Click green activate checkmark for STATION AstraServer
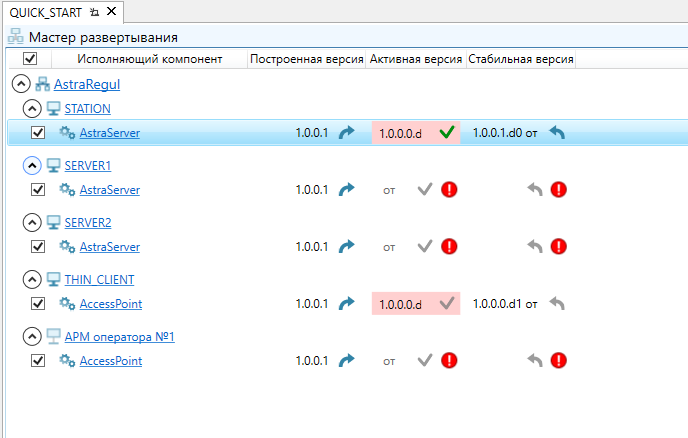688x438 pixels. pos(446,132)
